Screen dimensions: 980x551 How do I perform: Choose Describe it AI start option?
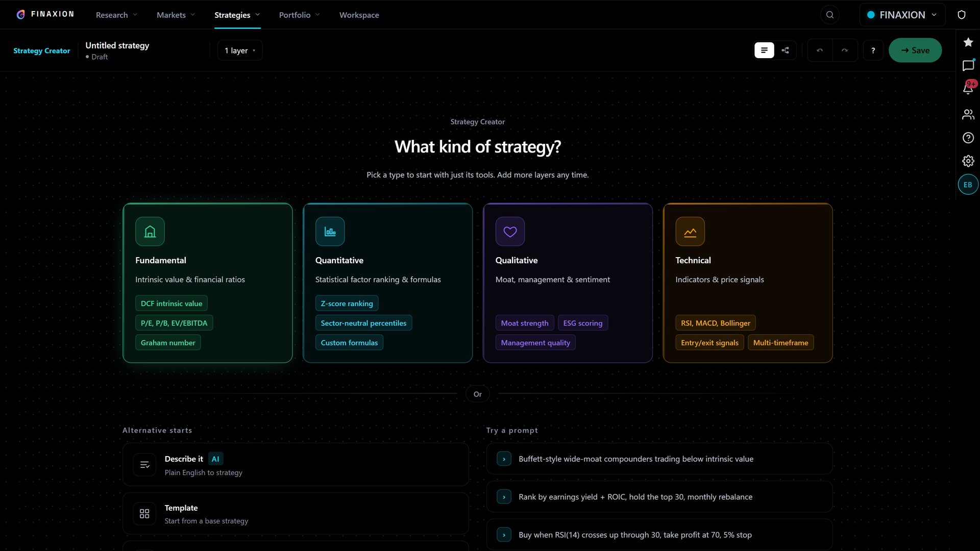(296, 465)
